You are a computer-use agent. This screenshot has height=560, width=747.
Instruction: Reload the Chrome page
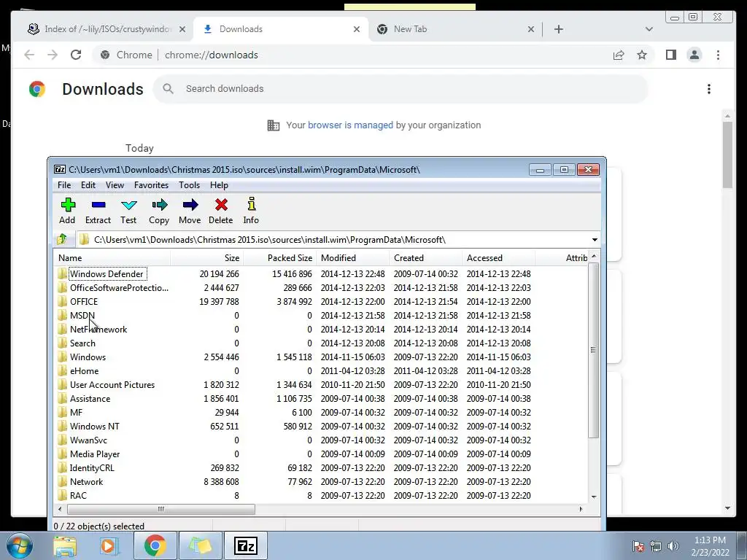[x=76, y=55]
